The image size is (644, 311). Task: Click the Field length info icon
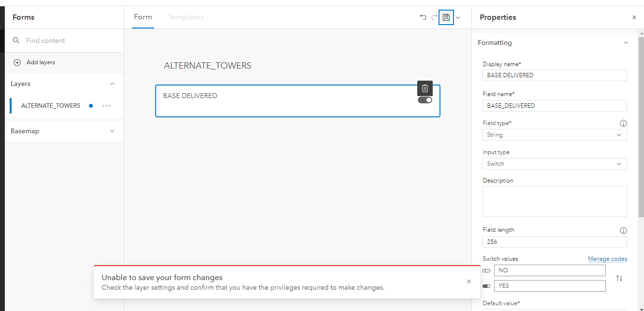click(623, 230)
